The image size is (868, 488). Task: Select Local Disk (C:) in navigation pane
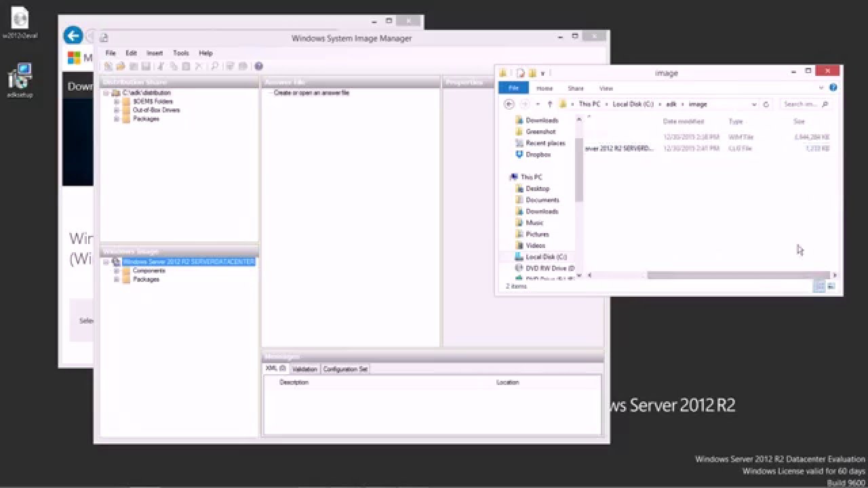(x=546, y=257)
